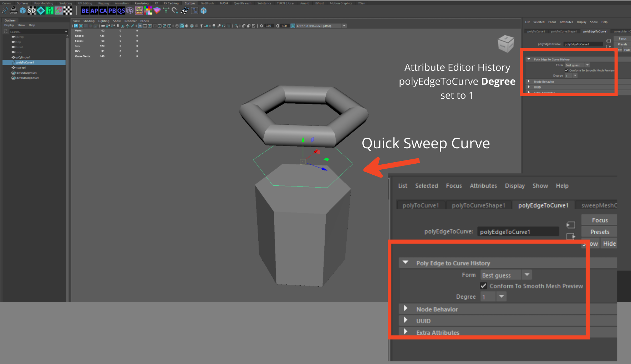Viewport: 631px width, 364px height.
Task: Toggle the viewport grid display icon
Action: coord(140,26)
